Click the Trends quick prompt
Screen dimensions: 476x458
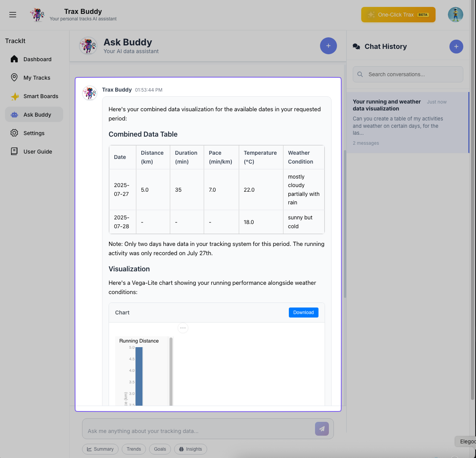[134, 449]
